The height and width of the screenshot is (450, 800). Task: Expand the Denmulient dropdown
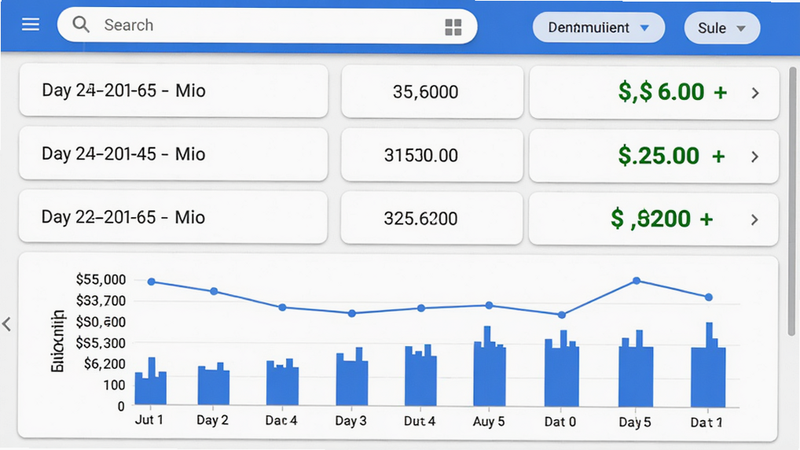[598, 28]
